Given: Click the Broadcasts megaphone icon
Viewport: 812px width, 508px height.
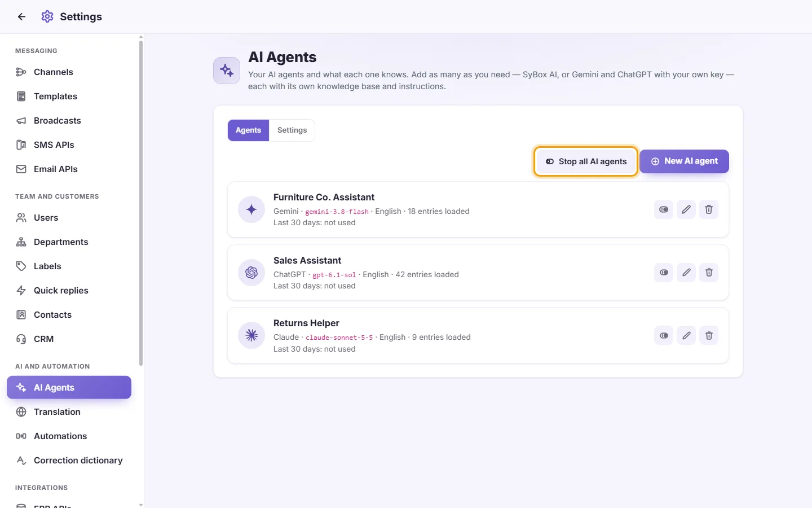Looking at the screenshot, I should 21,121.
